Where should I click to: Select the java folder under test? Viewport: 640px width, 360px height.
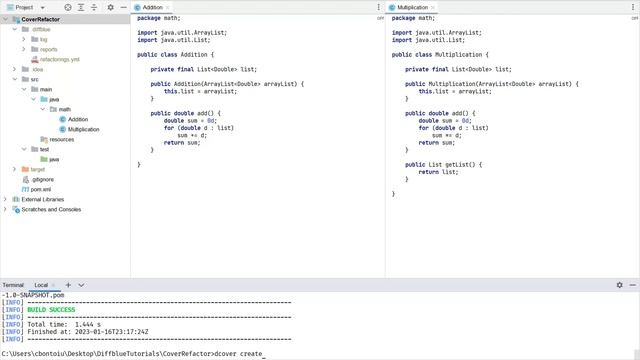[54, 159]
